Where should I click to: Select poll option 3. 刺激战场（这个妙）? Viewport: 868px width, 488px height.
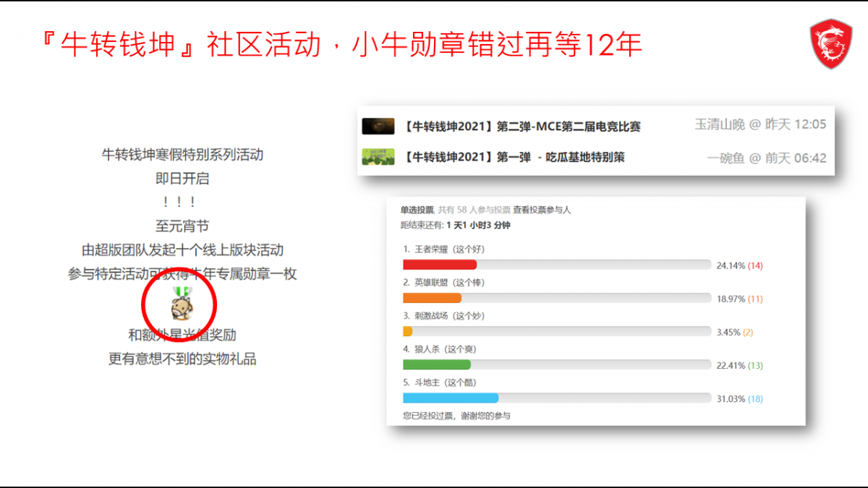pos(444,316)
